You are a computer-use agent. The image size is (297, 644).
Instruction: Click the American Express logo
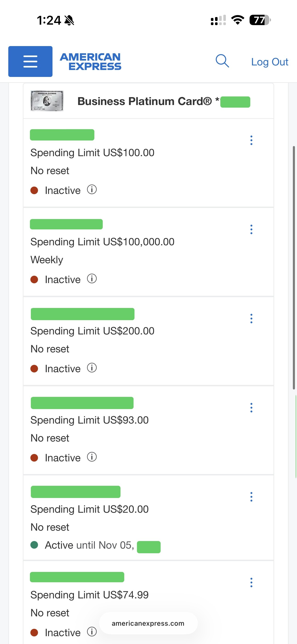tap(90, 61)
